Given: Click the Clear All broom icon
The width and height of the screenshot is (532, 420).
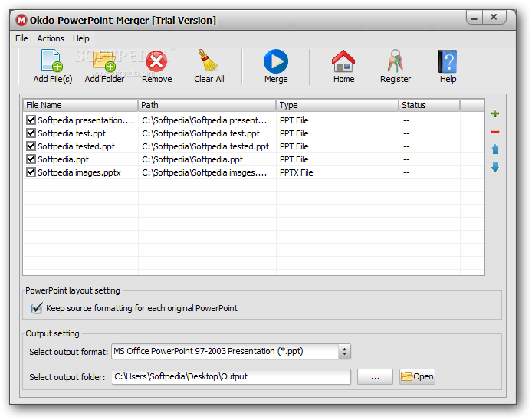Looking at the screenshot, I should 208,61.
